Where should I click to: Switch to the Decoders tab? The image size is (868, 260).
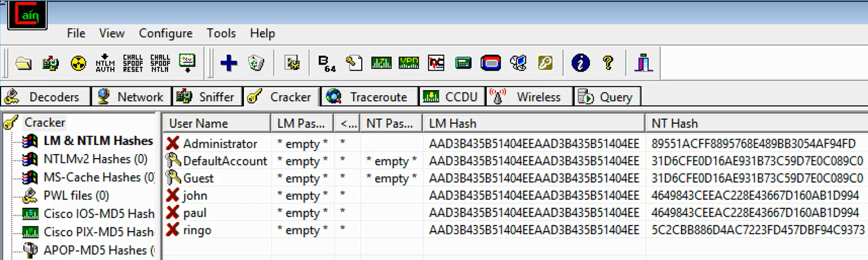pos(45,97)
